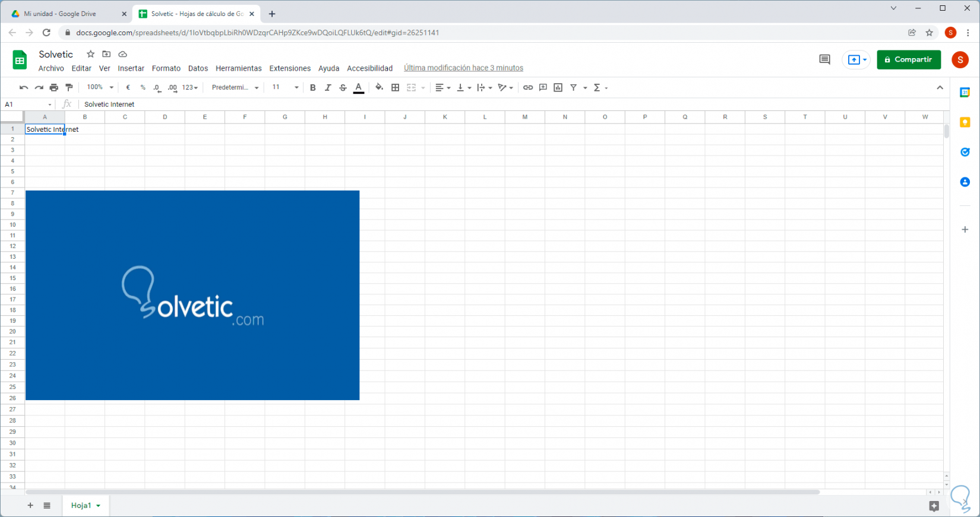Toggle italic formatting
980x517 pixels.
(328, 88)
